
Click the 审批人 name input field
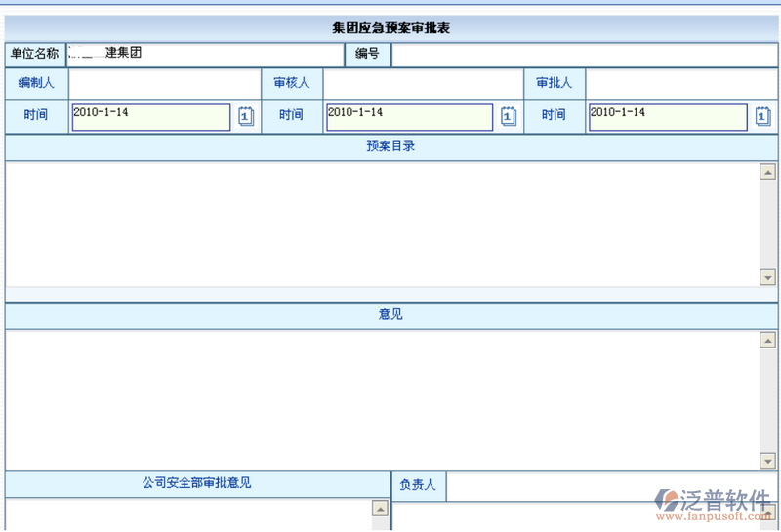(x=681, y=84)
